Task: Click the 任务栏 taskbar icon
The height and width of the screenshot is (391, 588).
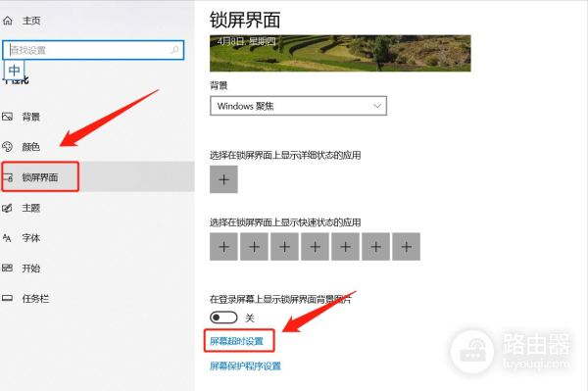Action: click(7, 299)
